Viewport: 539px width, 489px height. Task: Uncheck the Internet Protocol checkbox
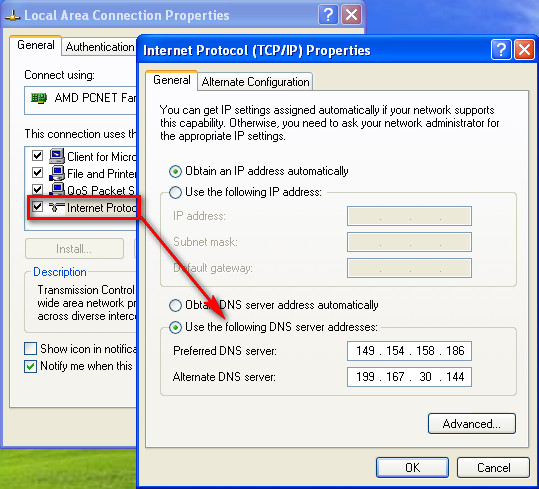37,207
